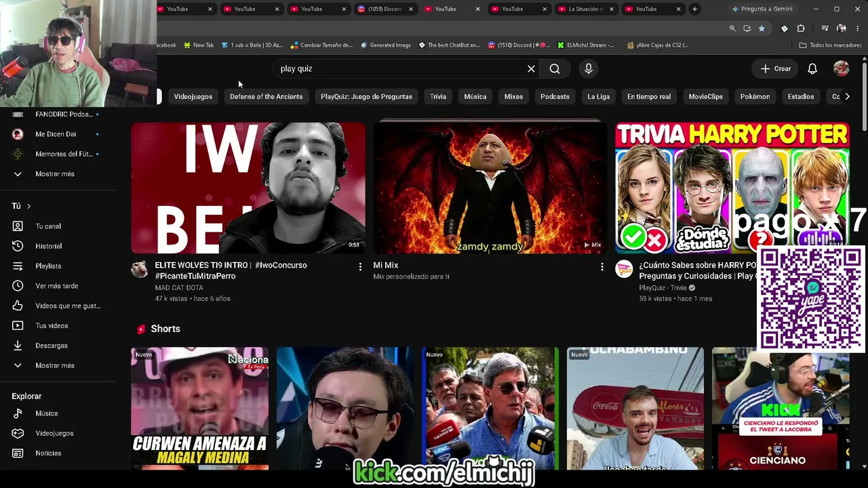
Task: Open a new browser tab
Action: pos(694,9)
